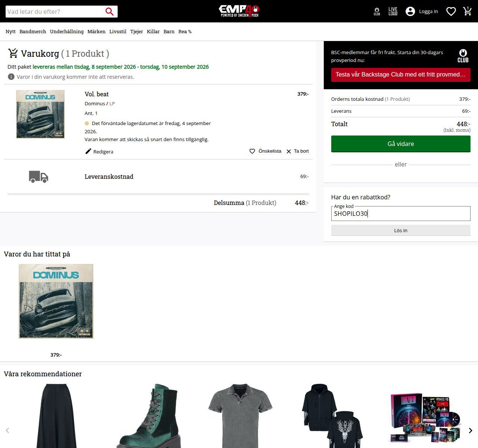
Task: Click the delivery date range text
Action: point(121,67)
